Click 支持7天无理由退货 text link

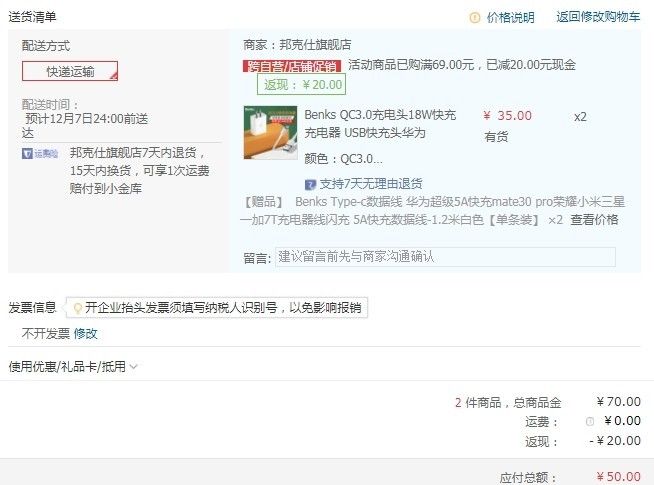pos(371,184)
